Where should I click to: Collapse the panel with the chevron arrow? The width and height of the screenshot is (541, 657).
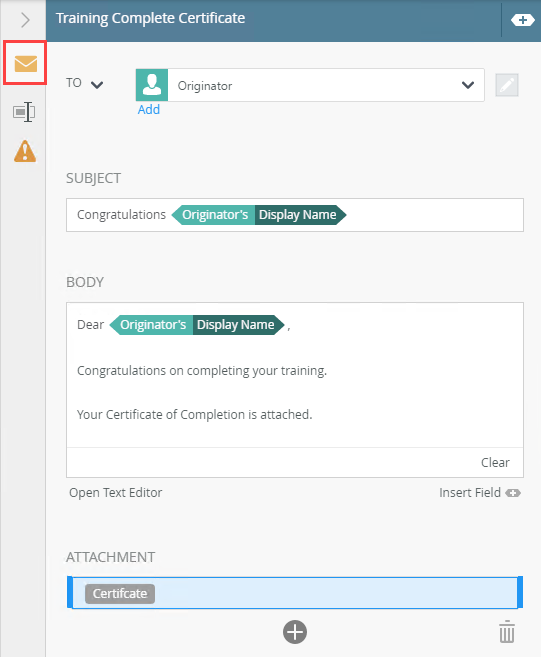click(x=26, y=20)
